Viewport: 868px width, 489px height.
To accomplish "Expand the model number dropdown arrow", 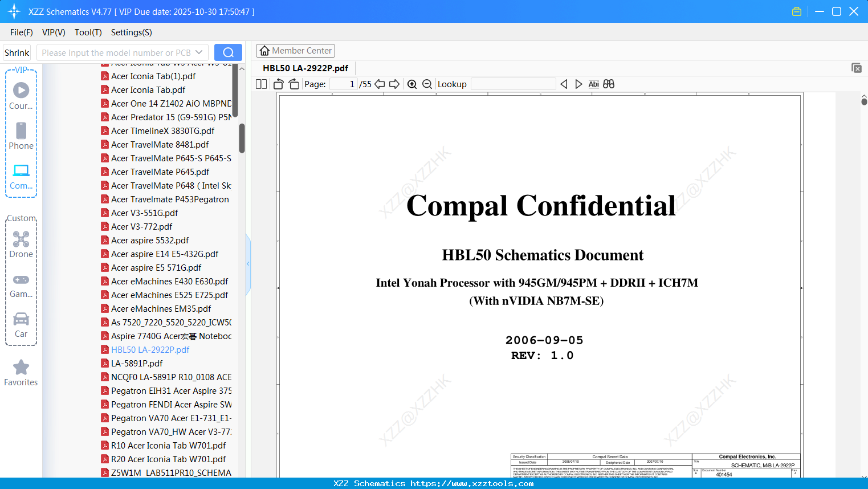I will click(199, 52).
